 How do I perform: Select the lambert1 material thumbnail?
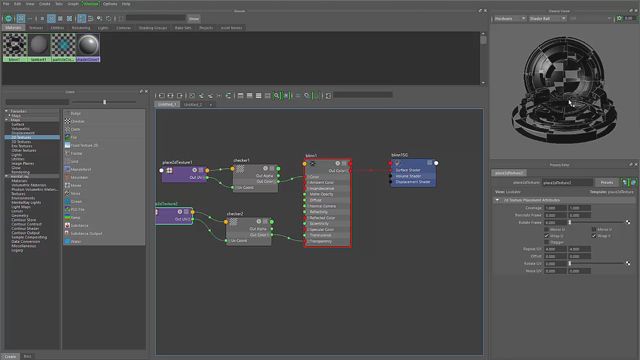click(39, 47)
